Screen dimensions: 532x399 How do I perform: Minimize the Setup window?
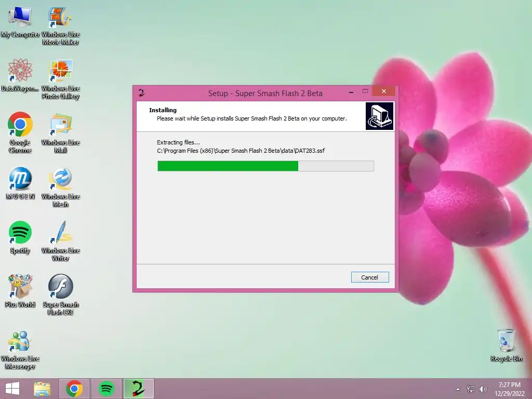351,91
